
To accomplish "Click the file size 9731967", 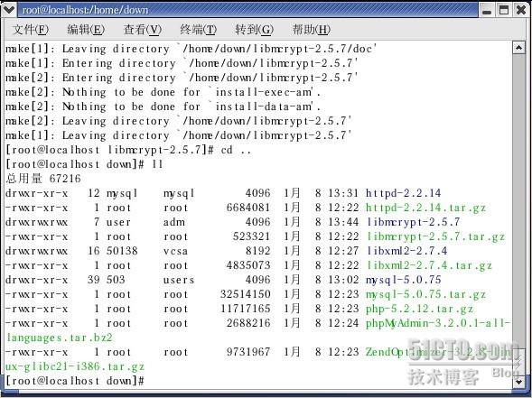I will (x=248, y=352).
